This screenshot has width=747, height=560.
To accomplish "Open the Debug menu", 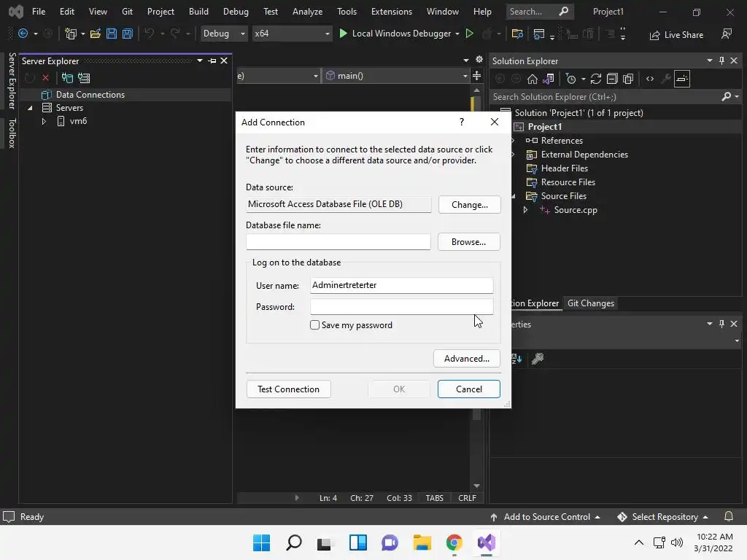I will coord(236,12).
